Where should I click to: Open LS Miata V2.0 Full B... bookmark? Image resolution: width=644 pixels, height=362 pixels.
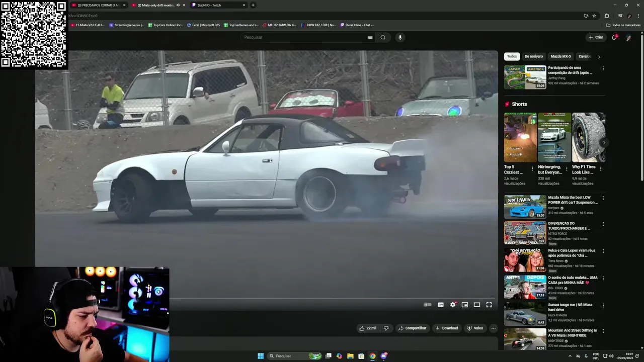88,25
